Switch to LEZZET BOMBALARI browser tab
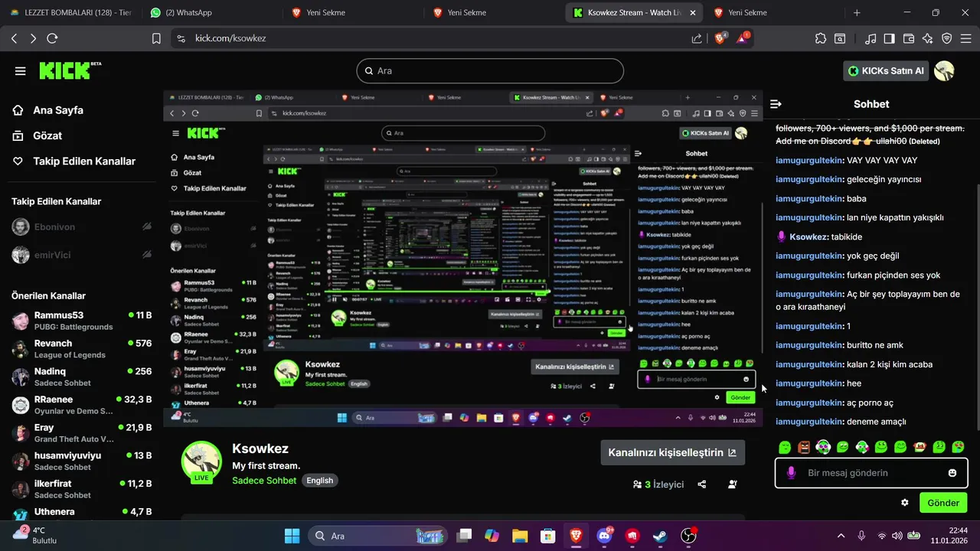 click(71, 13)
